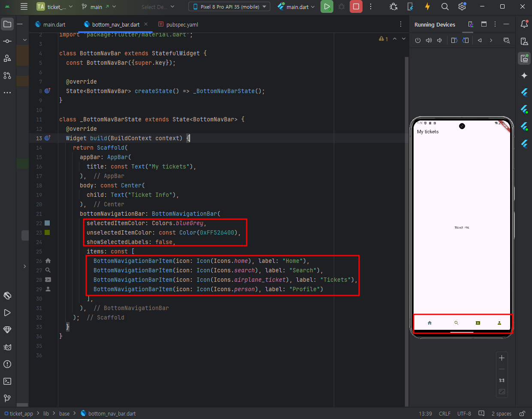
Task: Click the override gutter icon on line 13
Action: [x=48, y=138]
